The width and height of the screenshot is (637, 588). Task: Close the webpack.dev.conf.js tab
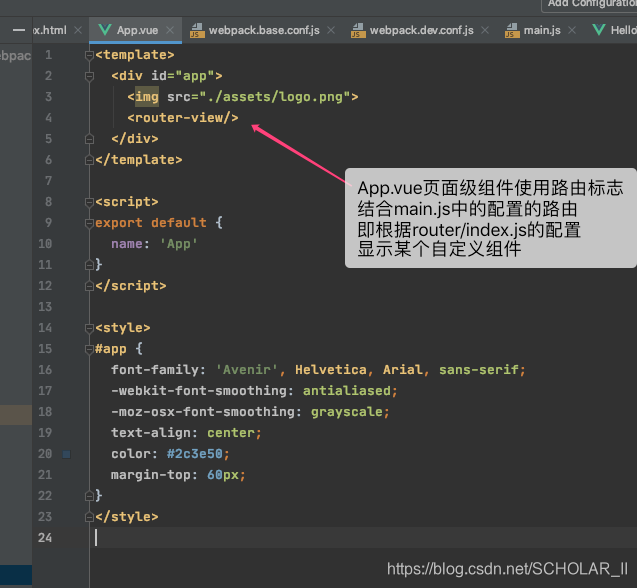point(485,30)
